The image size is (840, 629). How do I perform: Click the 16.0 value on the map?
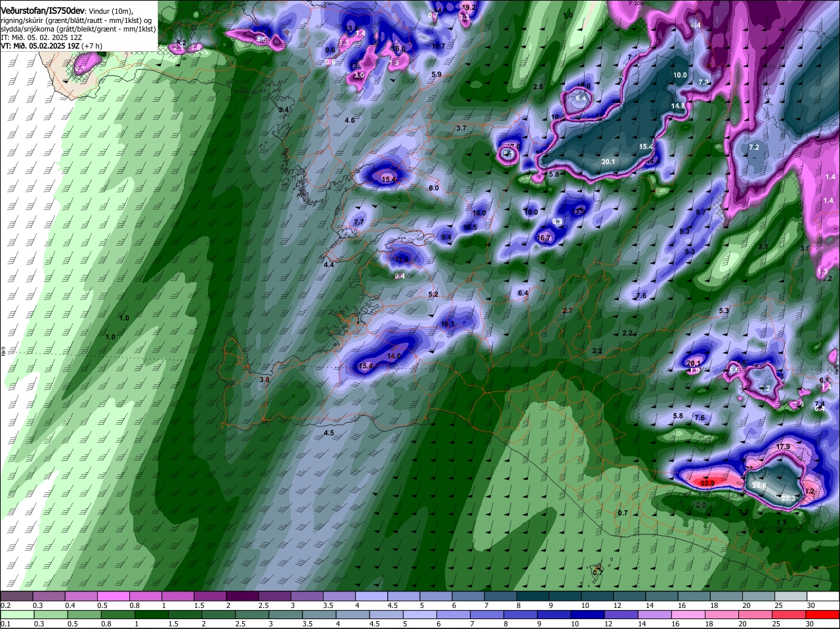[x=399, y=49]
